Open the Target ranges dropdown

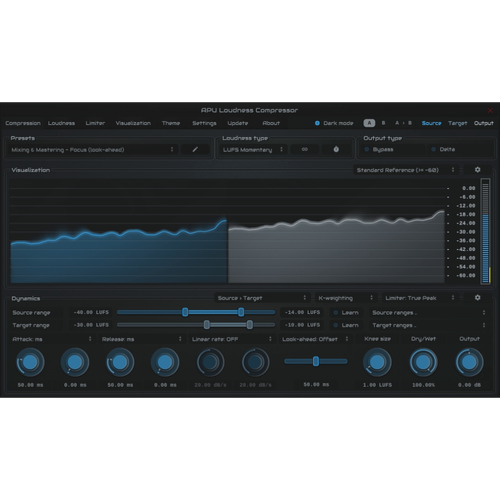[429, 325]
